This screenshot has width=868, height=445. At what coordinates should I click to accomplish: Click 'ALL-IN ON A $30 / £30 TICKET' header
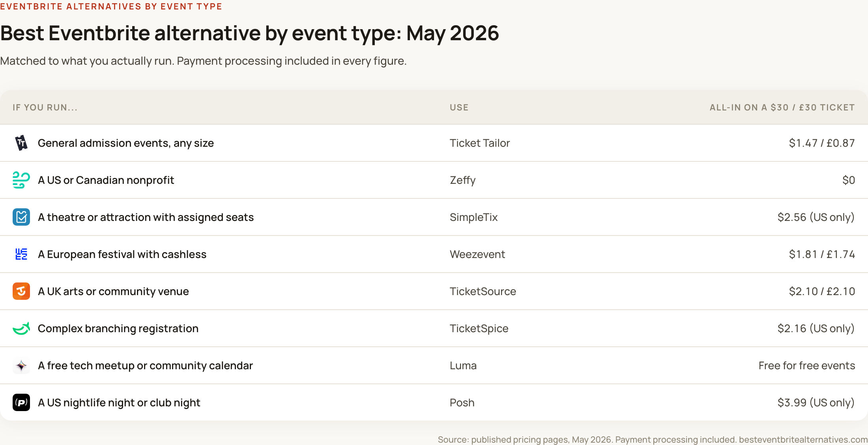click(x=782, y=108)
